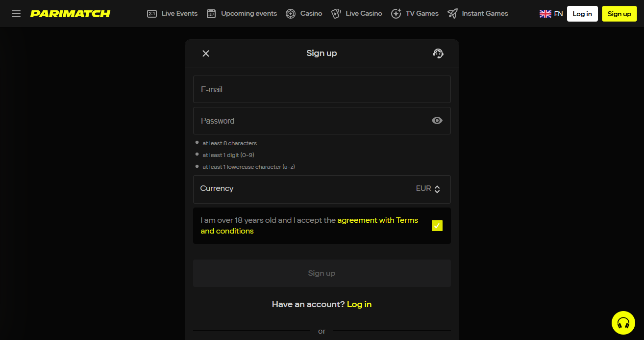This screenshot has height=340, width=644.
Task: Follow the Log in link below form
Action: [x=359, y=304]
